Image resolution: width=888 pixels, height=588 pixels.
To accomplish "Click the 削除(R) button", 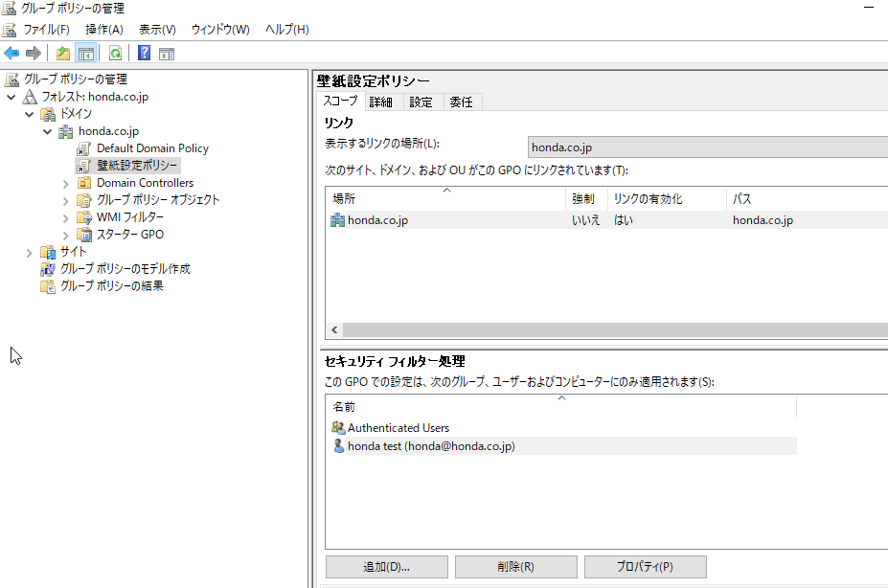I will coord(516,567).
